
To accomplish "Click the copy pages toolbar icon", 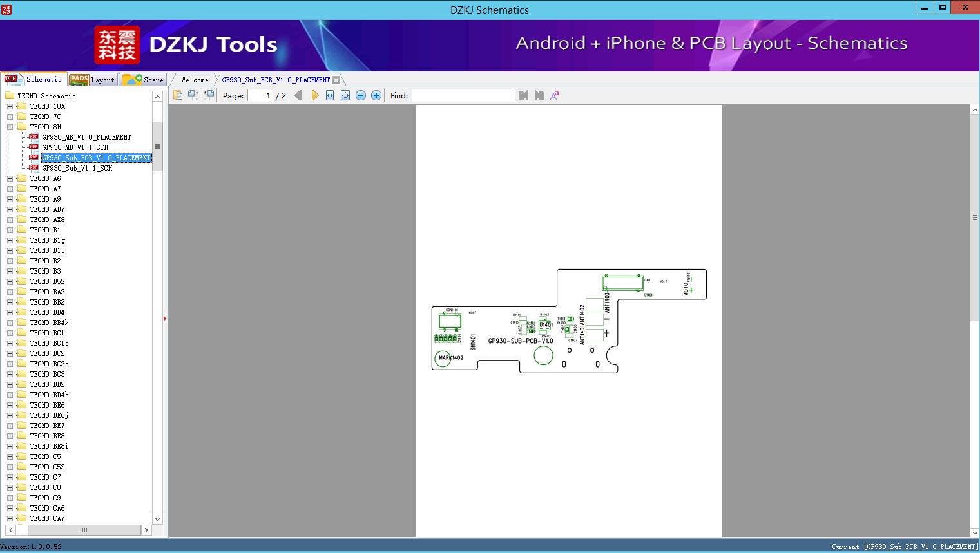I will [x=178, y=95].
